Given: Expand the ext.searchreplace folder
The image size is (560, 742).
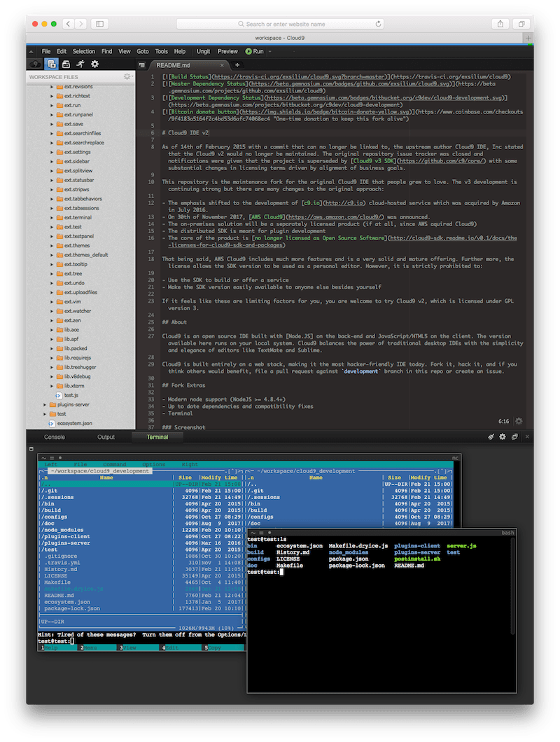Looking at the screenshot, I should (52, 142).
